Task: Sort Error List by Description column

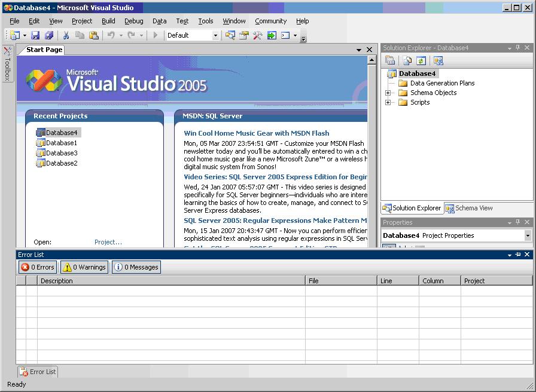Action: pyautogui.click(x=171, y=281)
